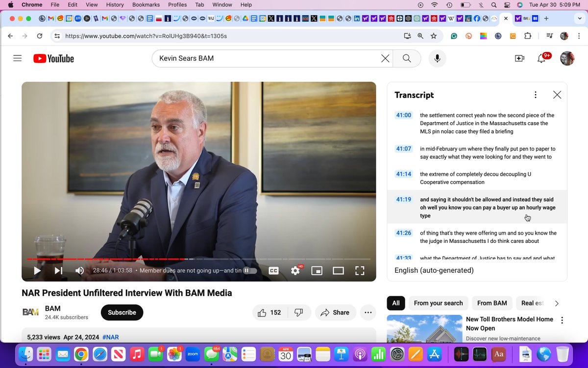Toggle the autoplay switch in player
Image resolution: width=588 pixels, height=368 pixels.
click(x=250, y=270)
